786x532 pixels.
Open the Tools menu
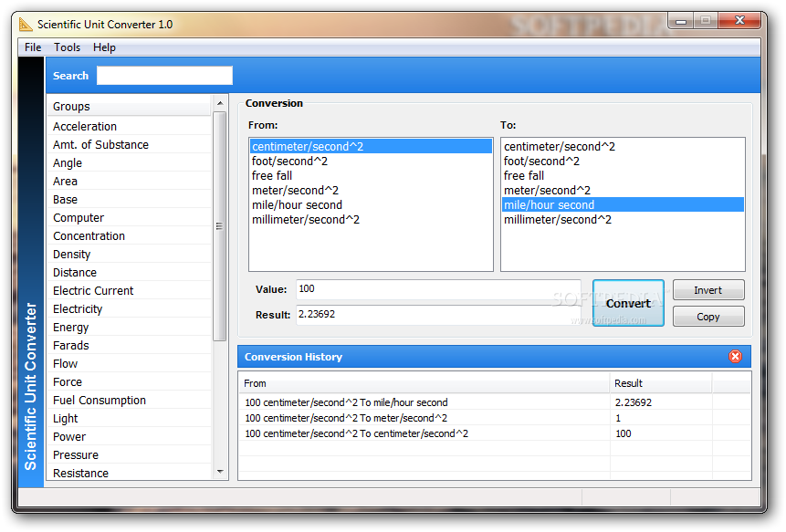(x=68, y=47)
